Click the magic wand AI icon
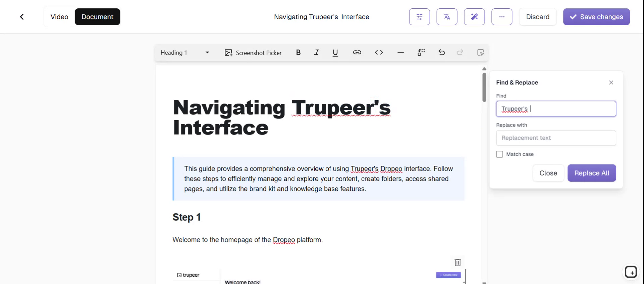Viewport: 644px width, 284px height. tap(474, 17)
